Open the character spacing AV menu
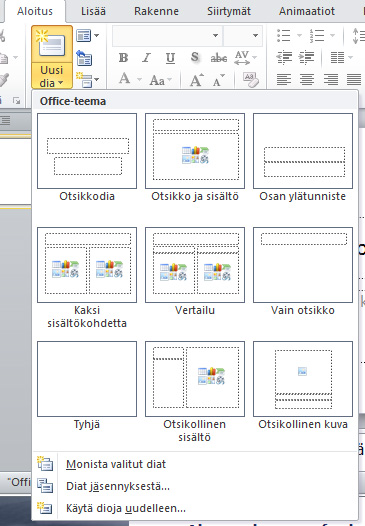Viewport: 365px width, 526px height. [x=246, y=58]
